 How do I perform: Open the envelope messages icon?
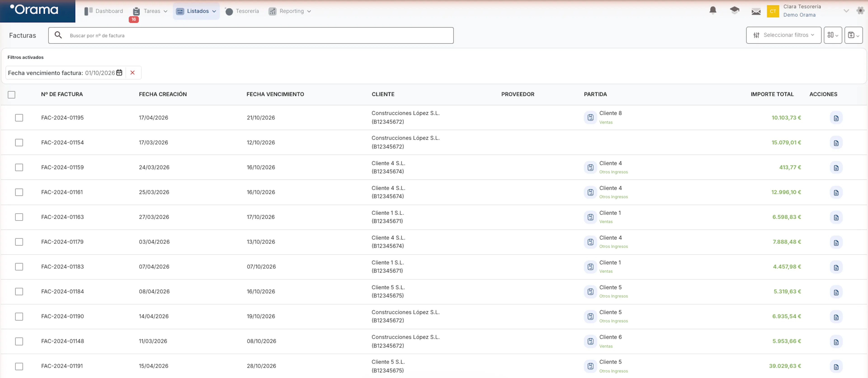756,12
